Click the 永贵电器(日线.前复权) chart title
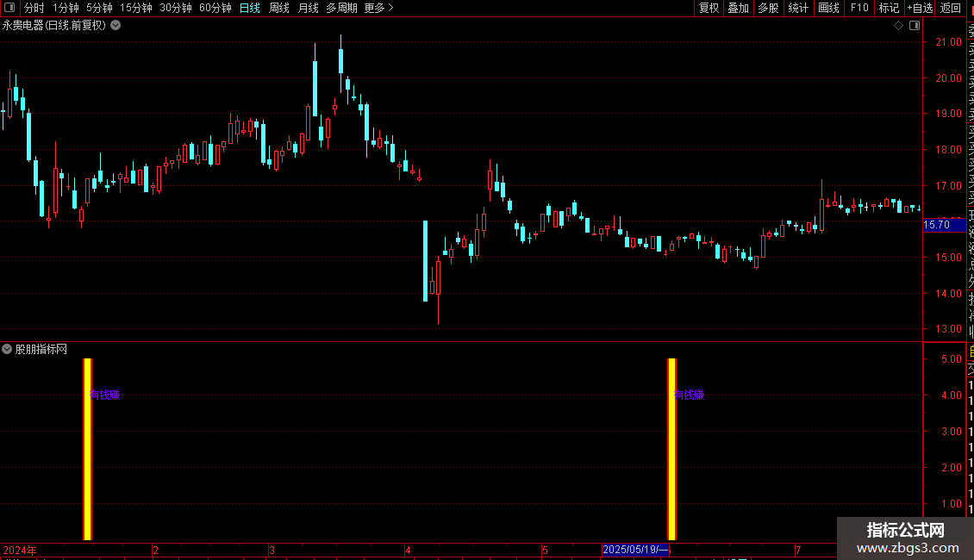The height and width of the screenshot is (560, 974). tap(54, 26)
